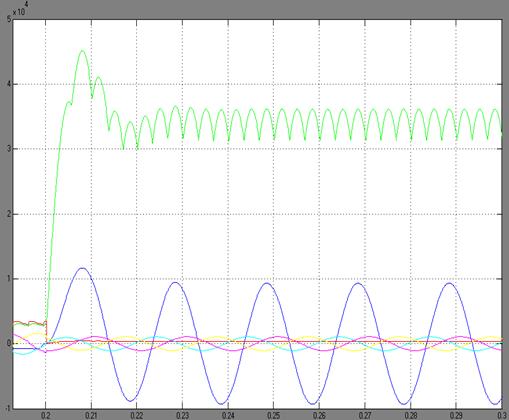Select the x-axis tick label 0.22
Viewport: 509px width, 420px height.
pos(137,415)
